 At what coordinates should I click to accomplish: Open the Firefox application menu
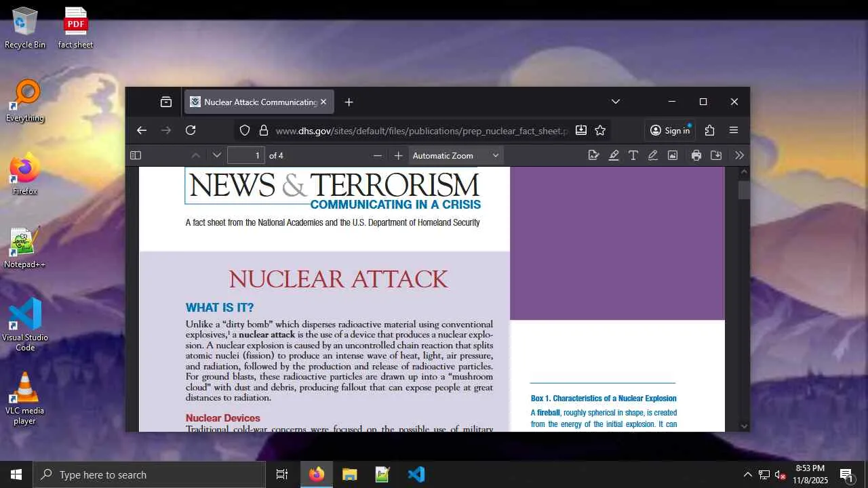(734, 130)
